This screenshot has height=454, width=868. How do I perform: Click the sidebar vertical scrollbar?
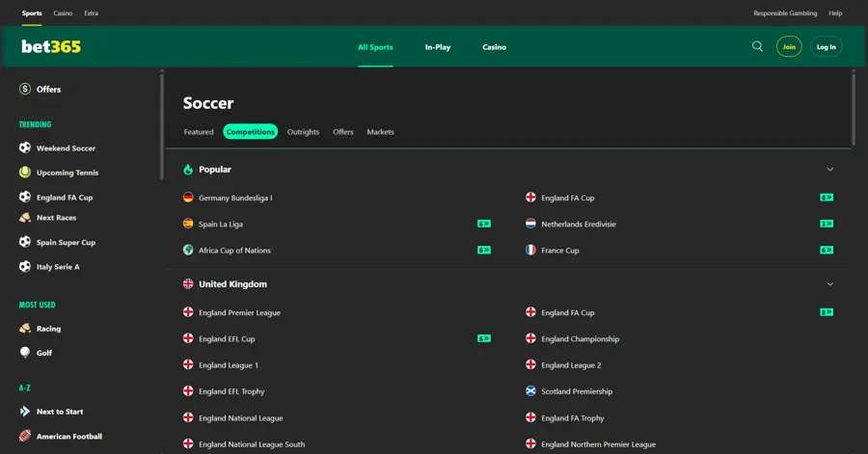pos(162,126)
